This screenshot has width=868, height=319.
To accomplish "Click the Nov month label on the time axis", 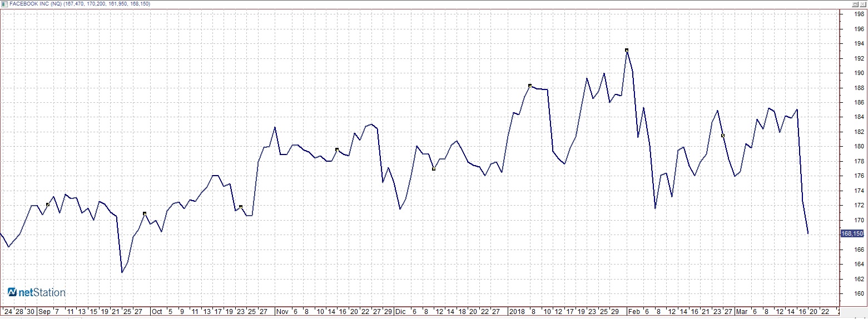I will 282,312.
